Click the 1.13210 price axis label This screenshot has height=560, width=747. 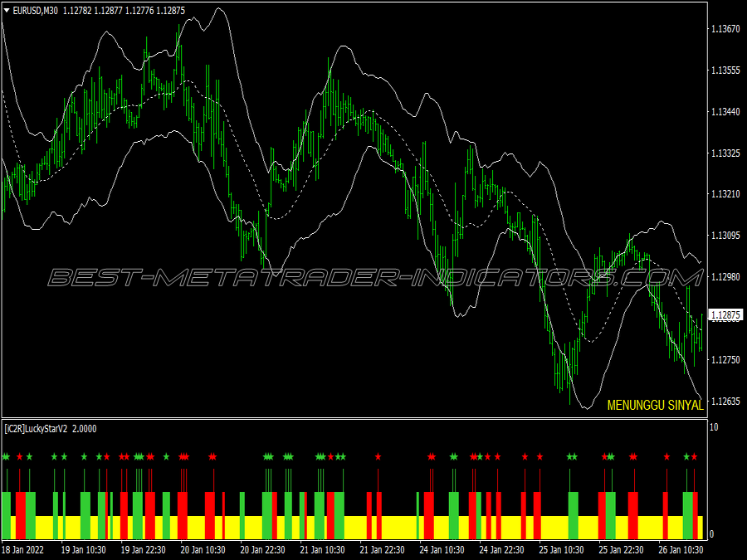pos(725,194)
